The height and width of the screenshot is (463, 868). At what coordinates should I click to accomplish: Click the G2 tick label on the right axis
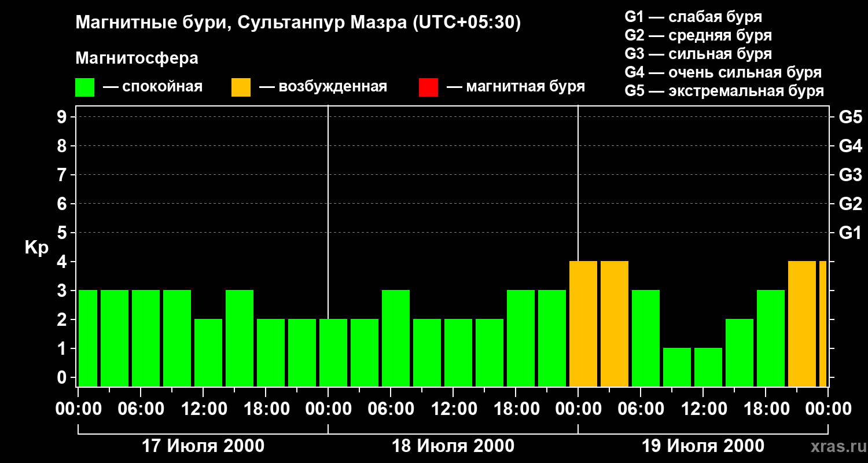pos(851,204)
